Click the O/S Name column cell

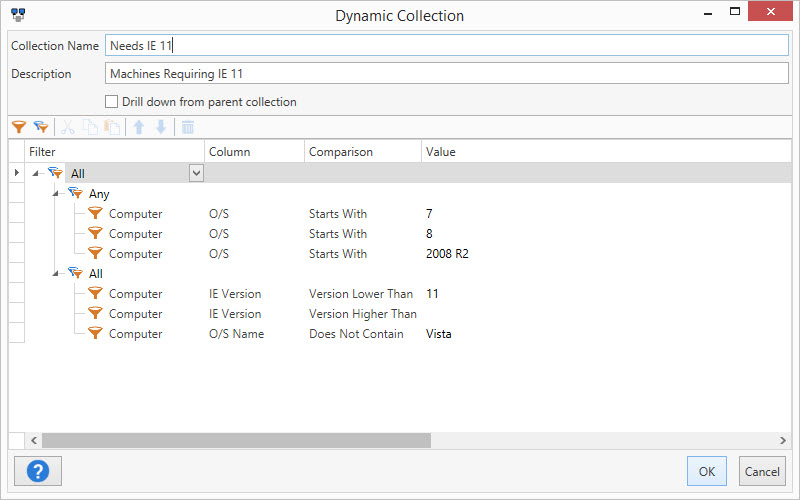click(236, 334)
